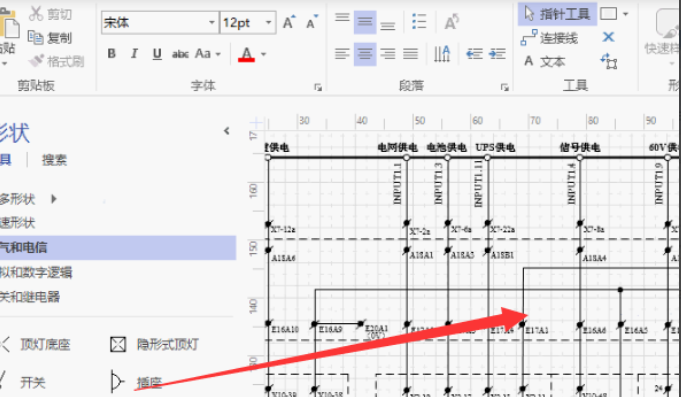This screenshot has width=681, height=397.
Task: Open the paragraph dialog launcher
Action: pos(504,87)
